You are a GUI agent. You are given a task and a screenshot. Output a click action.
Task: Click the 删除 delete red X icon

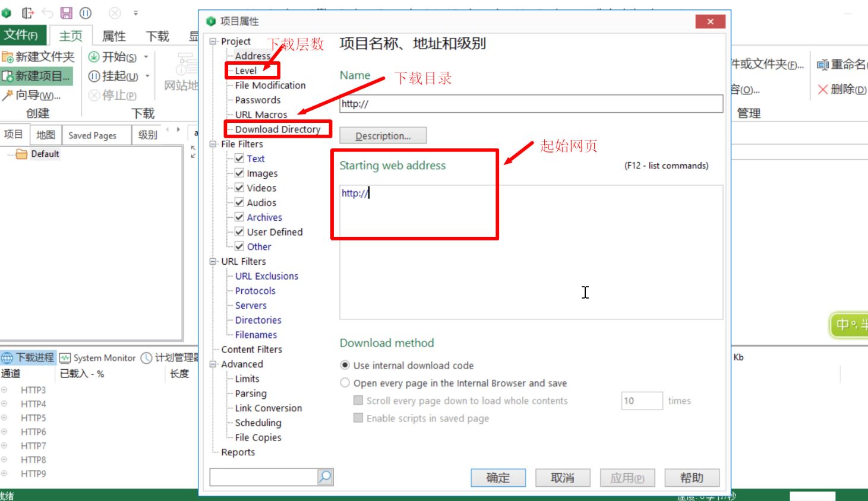tap(823, 90)
